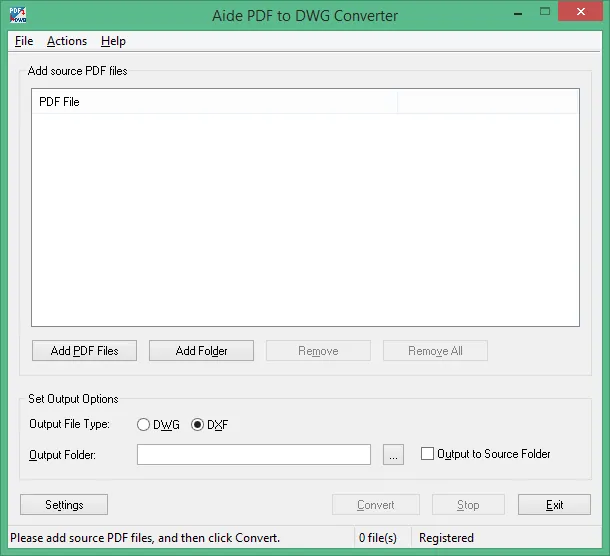Viewport: 610px width, 556px height.
Task: Click the status message 'Please add source PDF files'
Action: (145, 538)
